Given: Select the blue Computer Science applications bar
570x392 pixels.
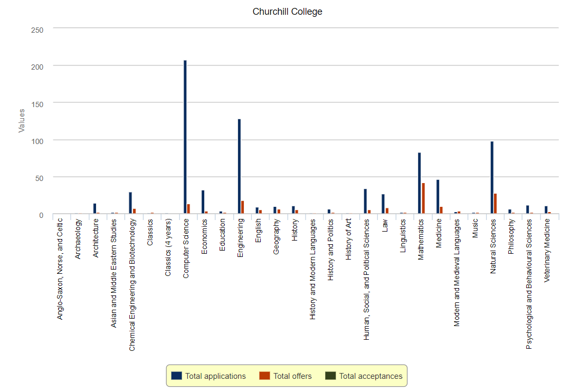Looking at the screenshot, I should pyautogui.click(x=185, y=137).
